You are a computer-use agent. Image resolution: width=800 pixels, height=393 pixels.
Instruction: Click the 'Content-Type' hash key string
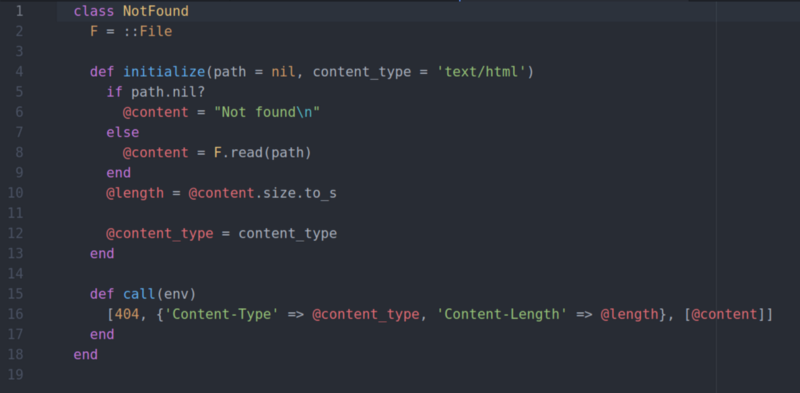tap(221, 314)
